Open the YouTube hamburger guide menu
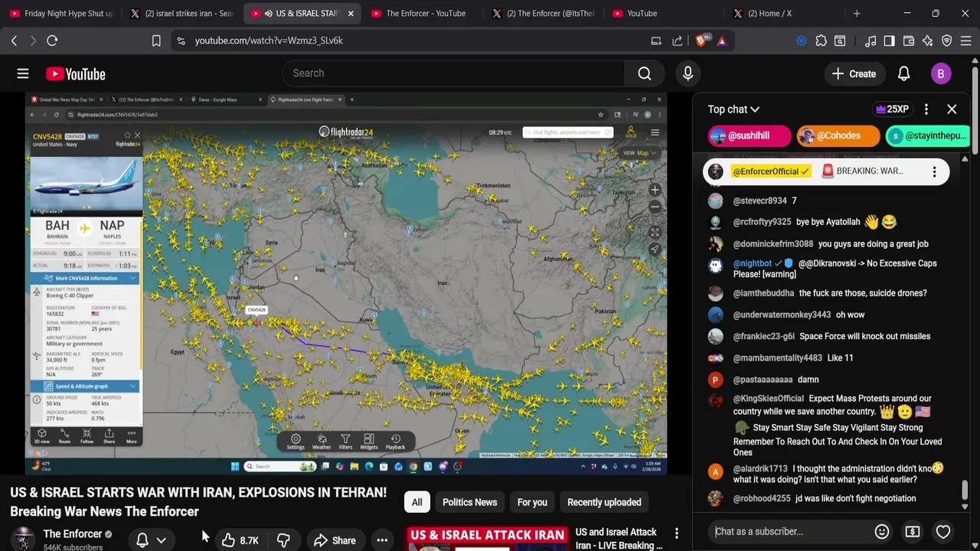The width and height of the screenshot is (980, 551). pyautogui.click(x=23, y=73)
